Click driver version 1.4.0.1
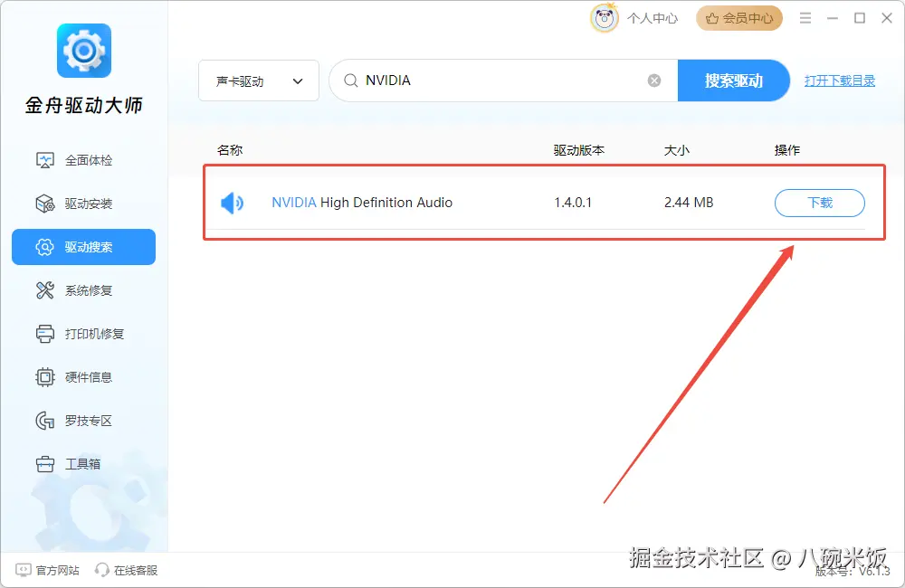This screenshot has height=588, width=905. pyautogui.click(x=573, y=203)
